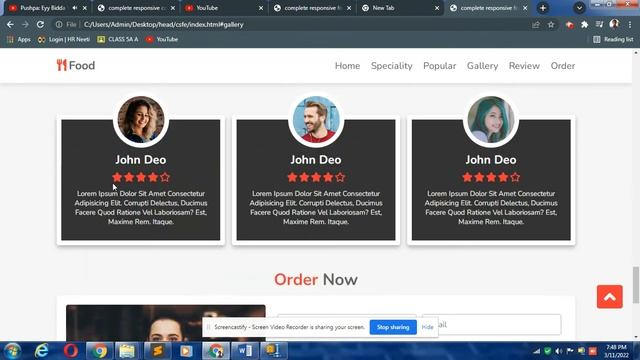
Task: Open the media player taskbar icon
Action: [186, 351]
